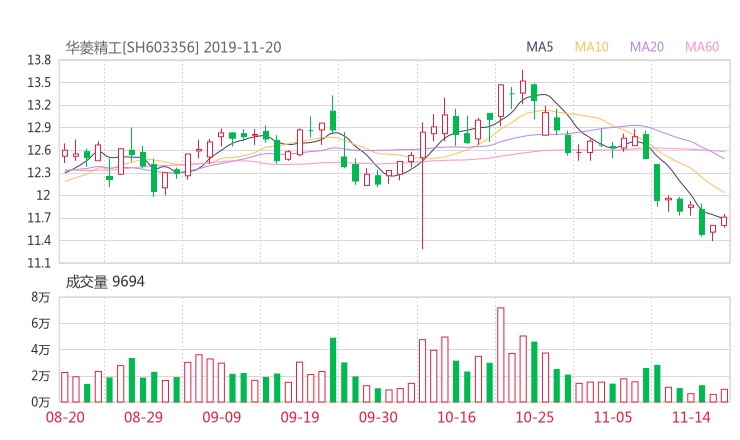
Task: Select the tall green volume bar near 09-24
Action: click(x=333, y=370)
